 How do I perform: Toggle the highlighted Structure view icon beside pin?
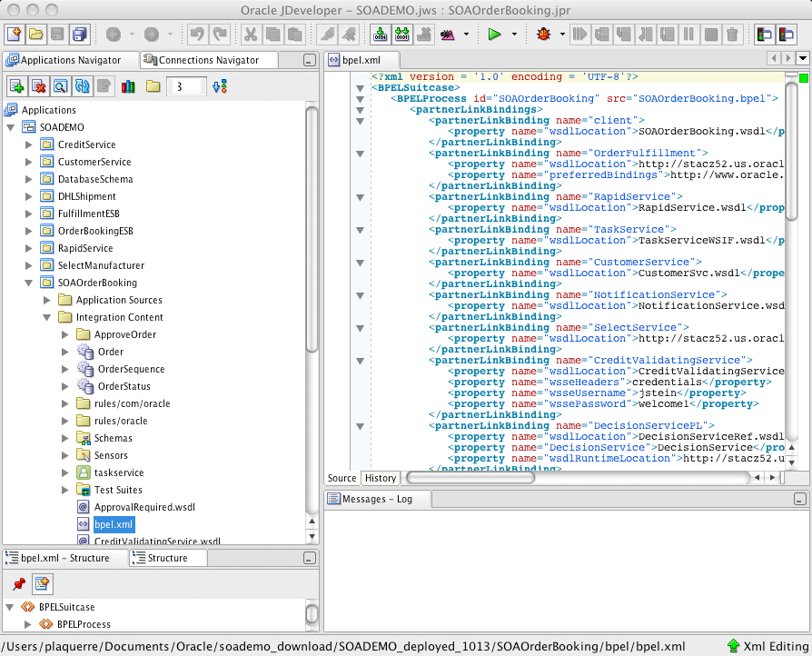(41, 583)
